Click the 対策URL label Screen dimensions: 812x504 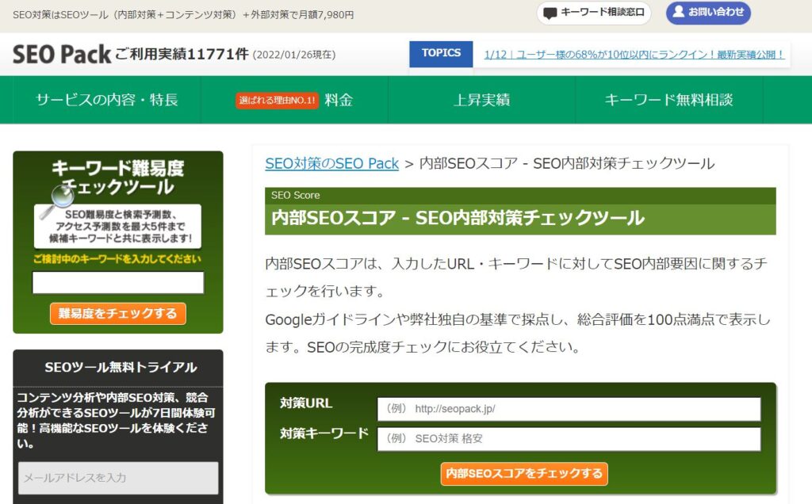306,403
